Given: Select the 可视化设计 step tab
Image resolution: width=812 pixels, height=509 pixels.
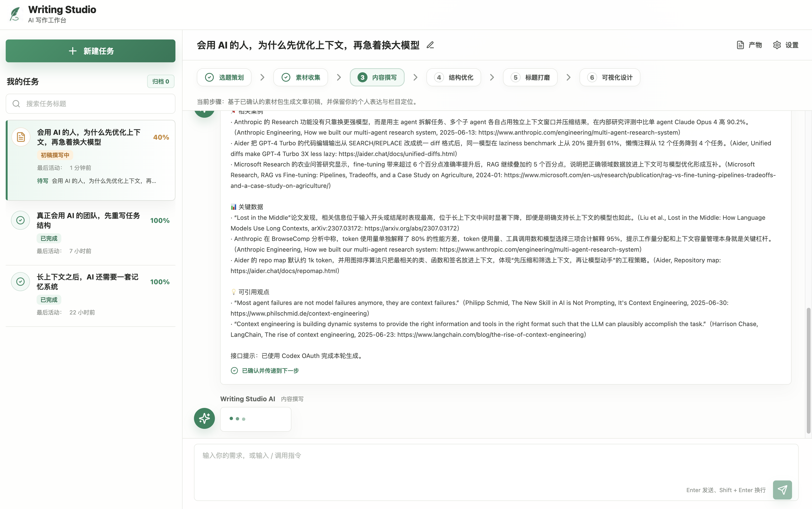Looking at the screenshot, I should 610,78.
